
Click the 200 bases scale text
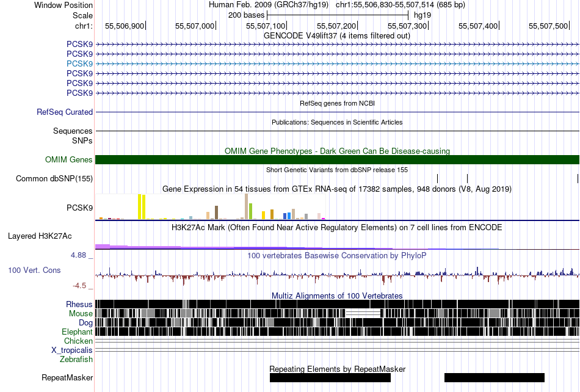(x=247, y=15)
